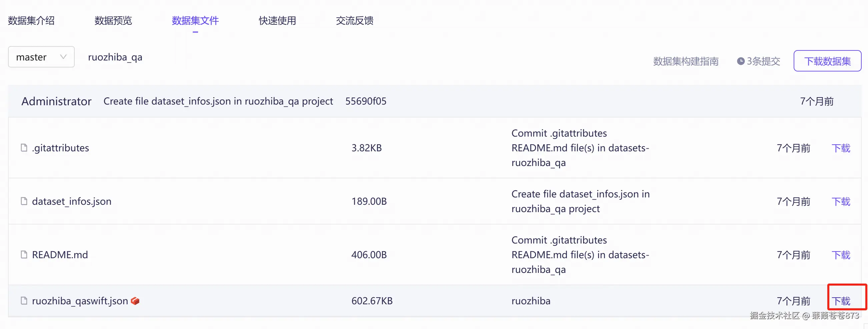This screenshot has width=868, height=329.
Task: Click the .gitattributes file icon
Action: tap(24, 148)
